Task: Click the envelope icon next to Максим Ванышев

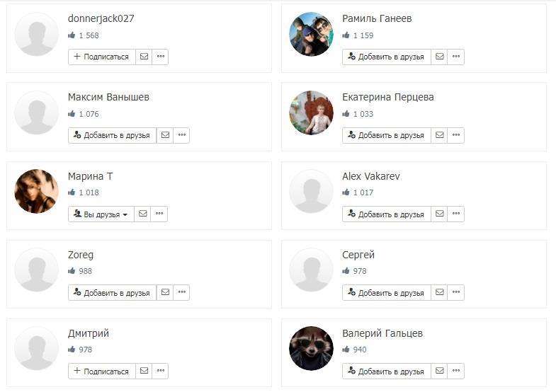Action: point(165,135)
